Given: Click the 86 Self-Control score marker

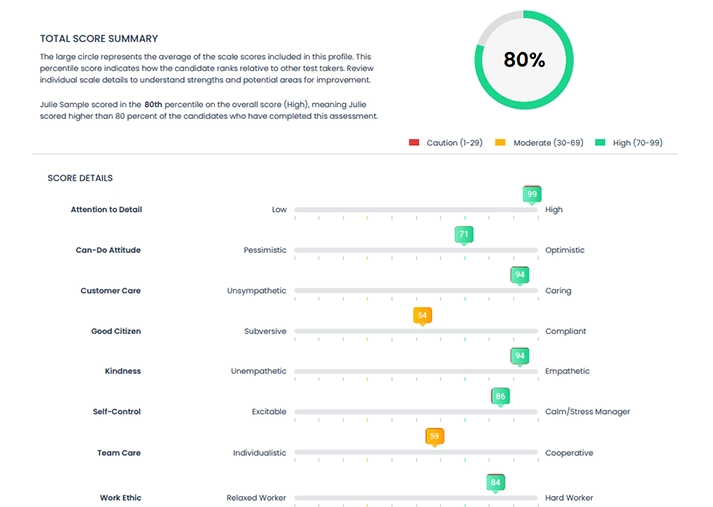Looking at the screenshot, I should tap(500, 397).
